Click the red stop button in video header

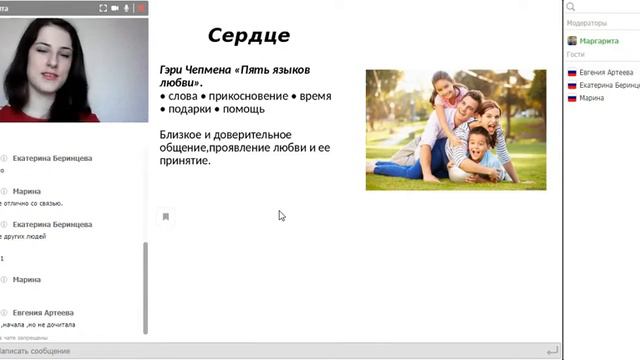[141, 8]
